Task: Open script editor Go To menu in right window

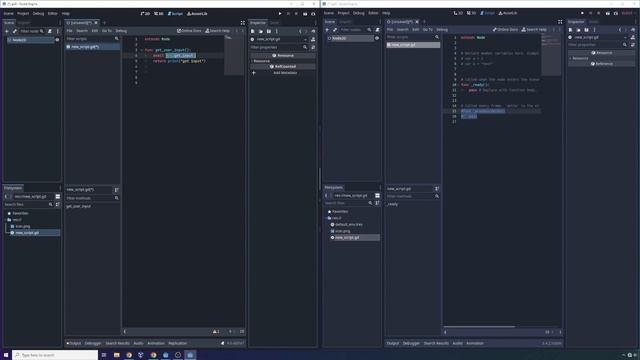Action: click(x=427, y=29)
